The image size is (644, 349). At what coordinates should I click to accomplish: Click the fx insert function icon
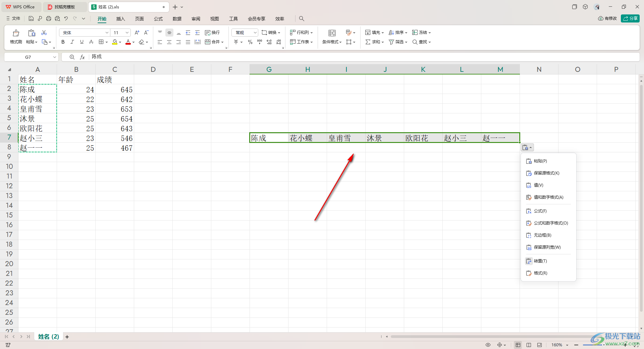click(82, 57)
